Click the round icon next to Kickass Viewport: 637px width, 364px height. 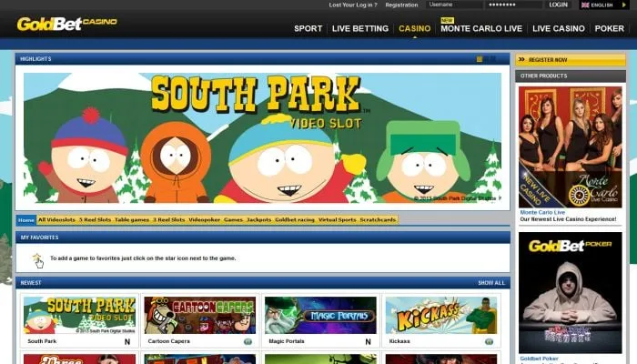tap(490, 341)
